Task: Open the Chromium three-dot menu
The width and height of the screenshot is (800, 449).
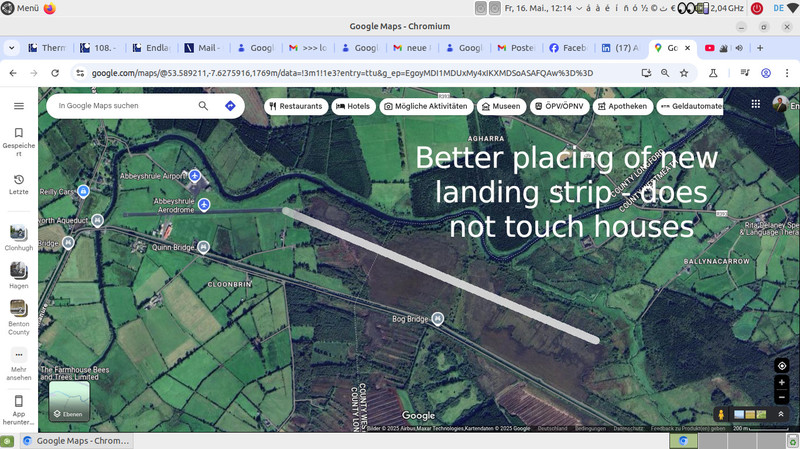Action: (787, 73)
